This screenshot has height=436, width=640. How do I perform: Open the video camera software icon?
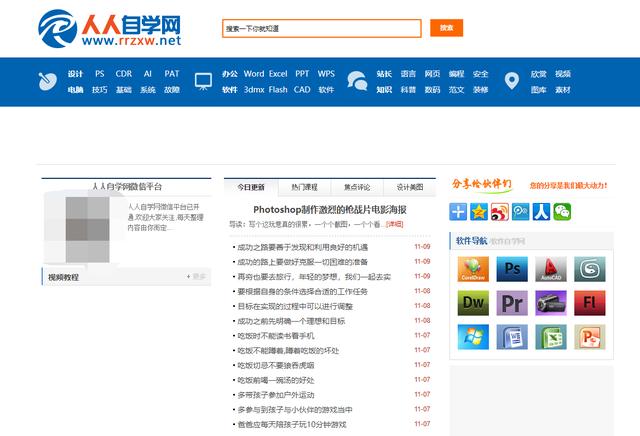pyautogui.click(x=551, y=303)
